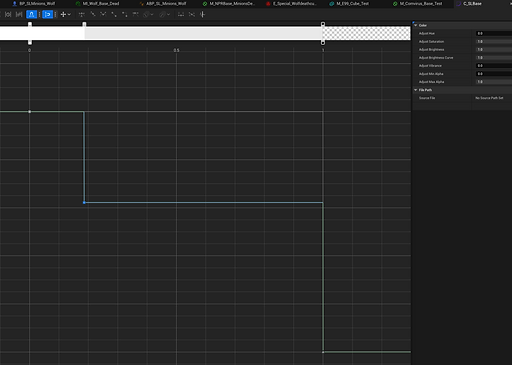Open the time snapping interval options
The image size is (512, 365).
point(39,14)
